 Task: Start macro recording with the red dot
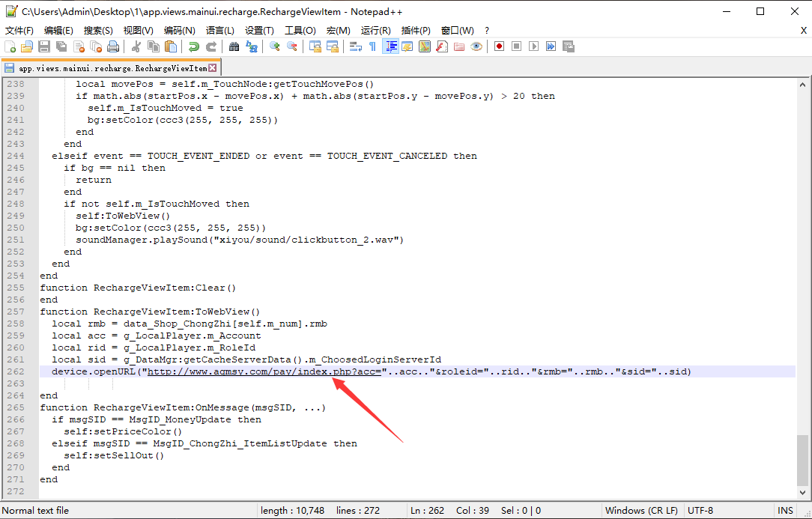click(x=499, y=46)
